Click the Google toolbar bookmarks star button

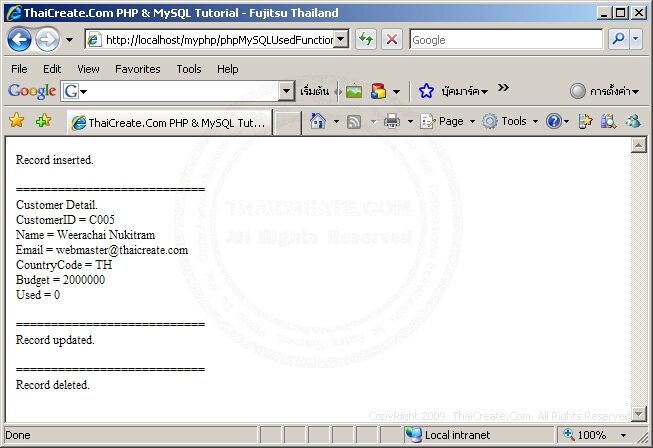click(x=426, y=91)
